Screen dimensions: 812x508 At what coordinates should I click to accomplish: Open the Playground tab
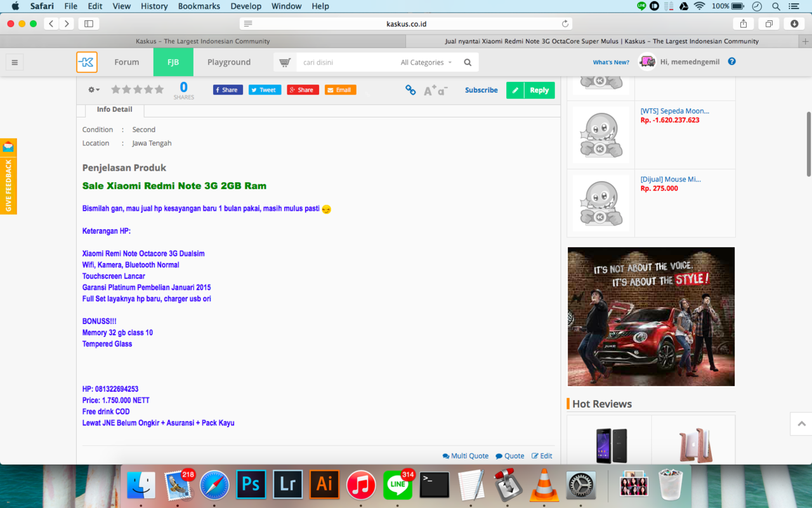click(229, 62)
